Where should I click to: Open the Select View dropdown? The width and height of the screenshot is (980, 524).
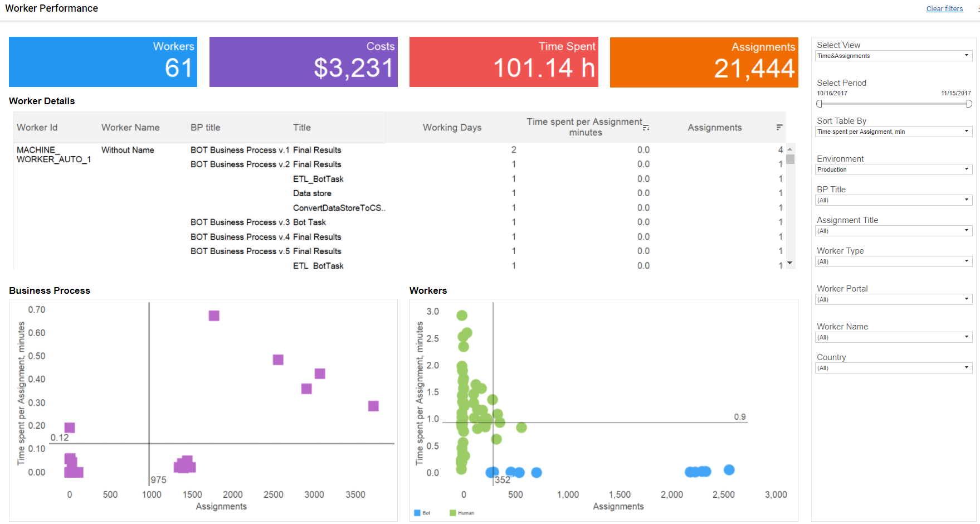[x=894, y=56]
